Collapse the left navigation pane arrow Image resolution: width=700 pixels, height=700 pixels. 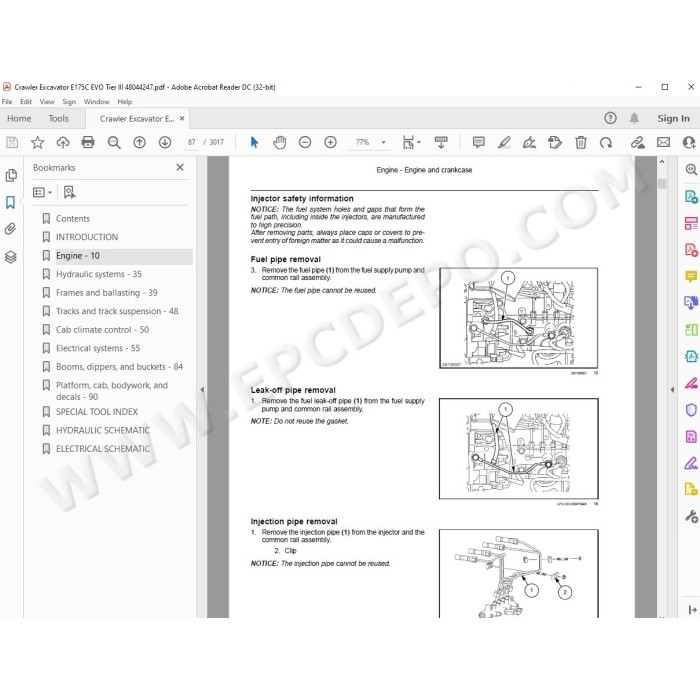point(202,389)
